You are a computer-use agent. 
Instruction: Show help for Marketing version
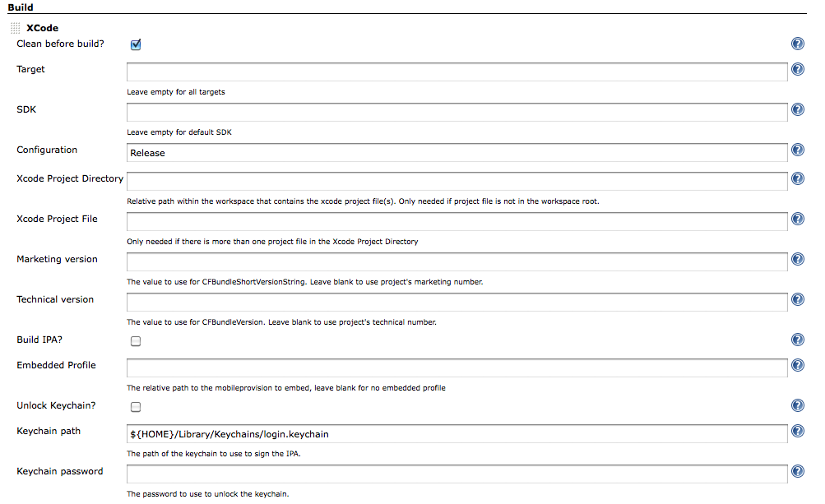pyautogui.click(x=797, y=260)
